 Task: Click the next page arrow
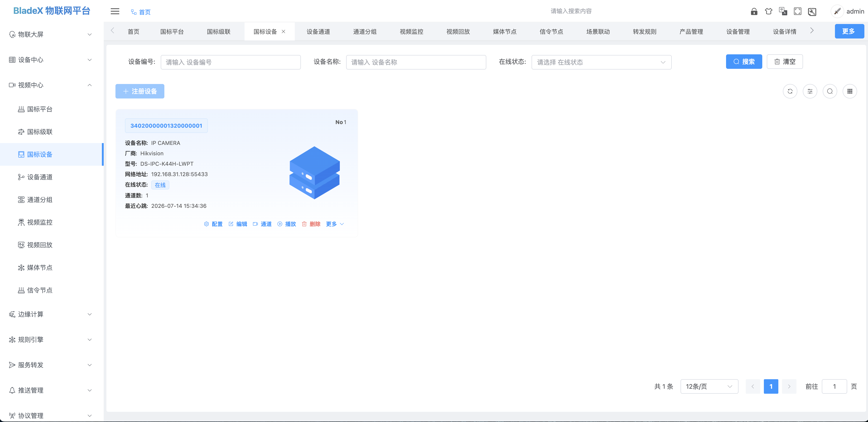789,386
